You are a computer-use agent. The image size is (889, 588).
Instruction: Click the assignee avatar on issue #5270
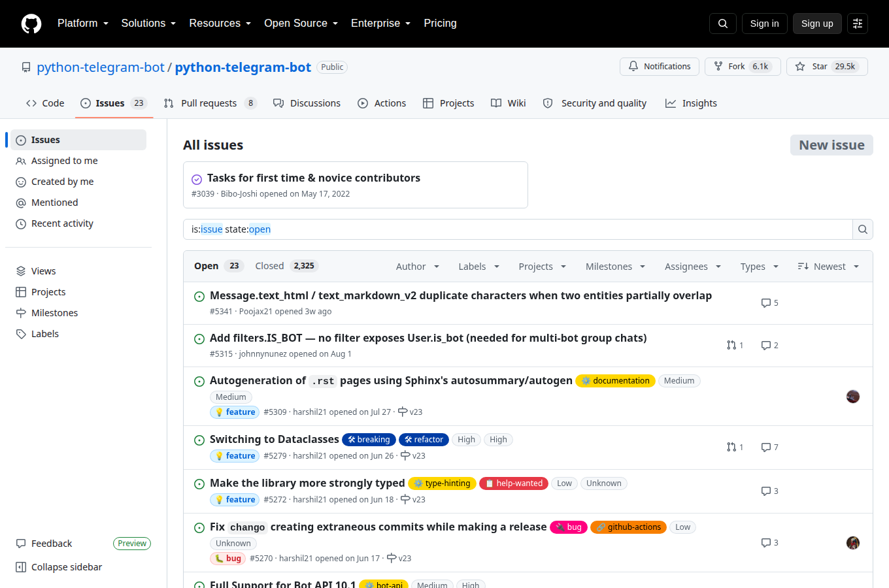[853, 543]
